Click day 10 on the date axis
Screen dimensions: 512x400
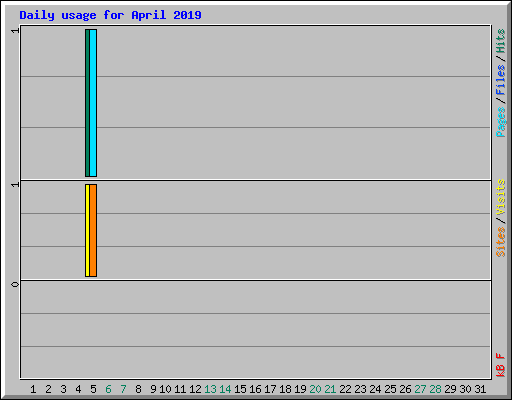click(165, 389)
